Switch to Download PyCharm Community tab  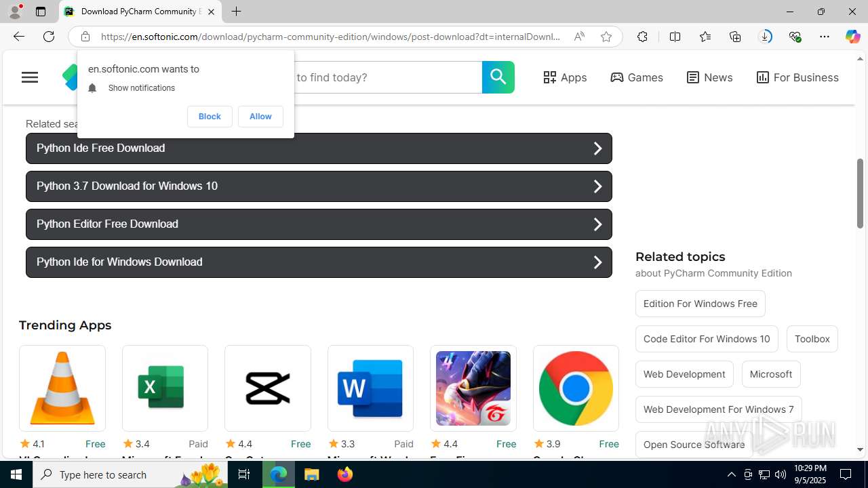click(140, 12)
